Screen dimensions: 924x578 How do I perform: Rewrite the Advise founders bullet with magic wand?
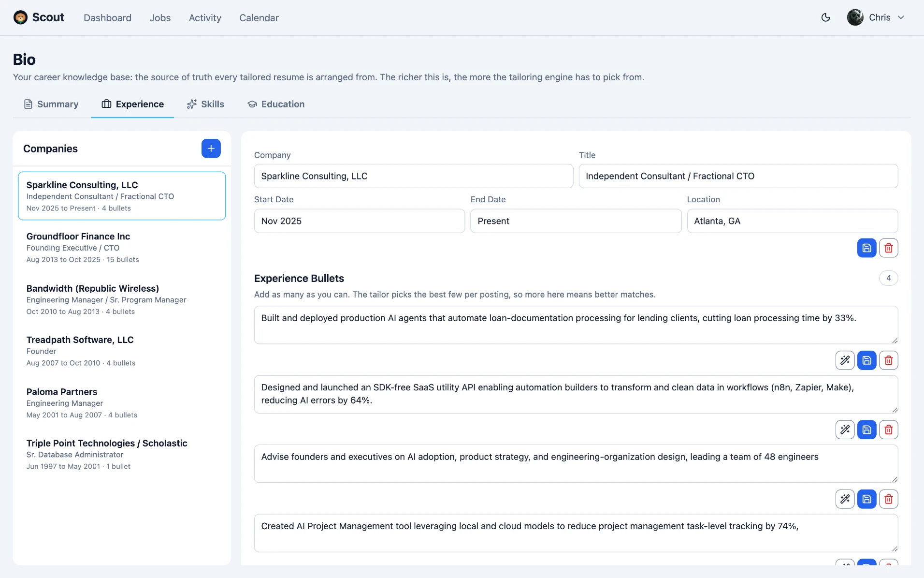coord(845,499)
